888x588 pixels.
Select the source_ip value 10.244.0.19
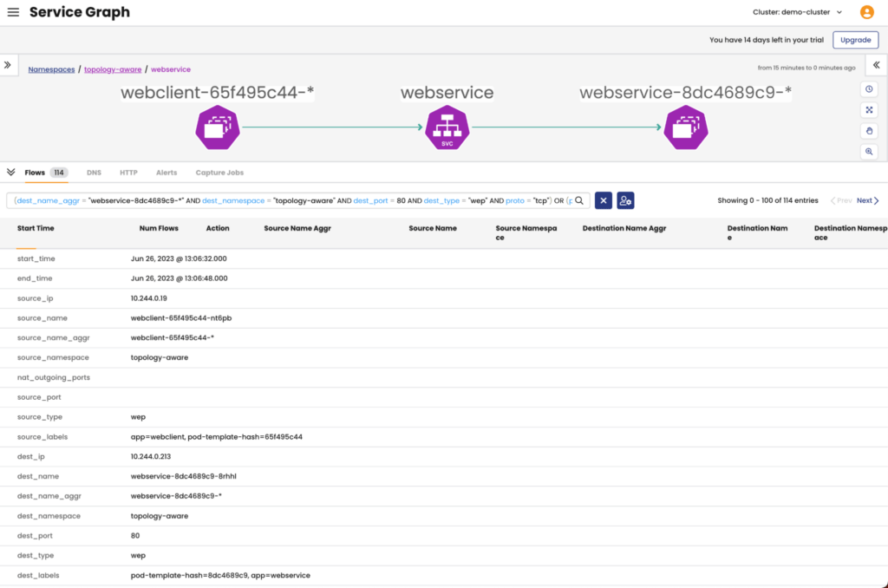(149, 298)
